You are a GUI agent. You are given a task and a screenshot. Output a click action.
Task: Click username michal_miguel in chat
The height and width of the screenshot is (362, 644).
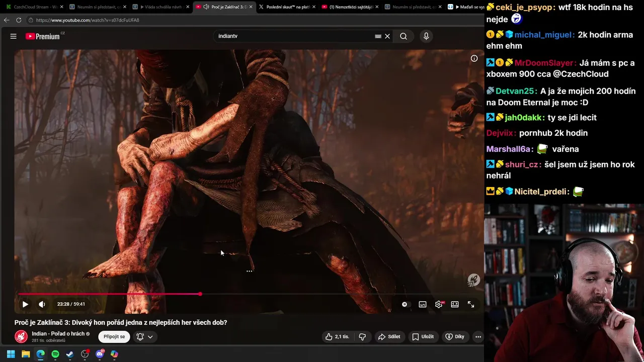544,35
